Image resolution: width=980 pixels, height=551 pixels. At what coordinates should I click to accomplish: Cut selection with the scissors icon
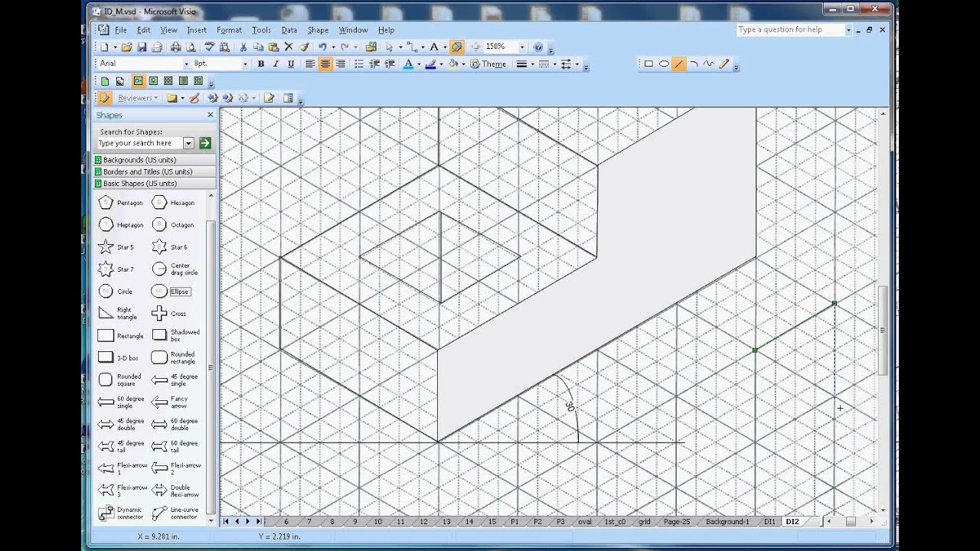(x=243, y=47)
